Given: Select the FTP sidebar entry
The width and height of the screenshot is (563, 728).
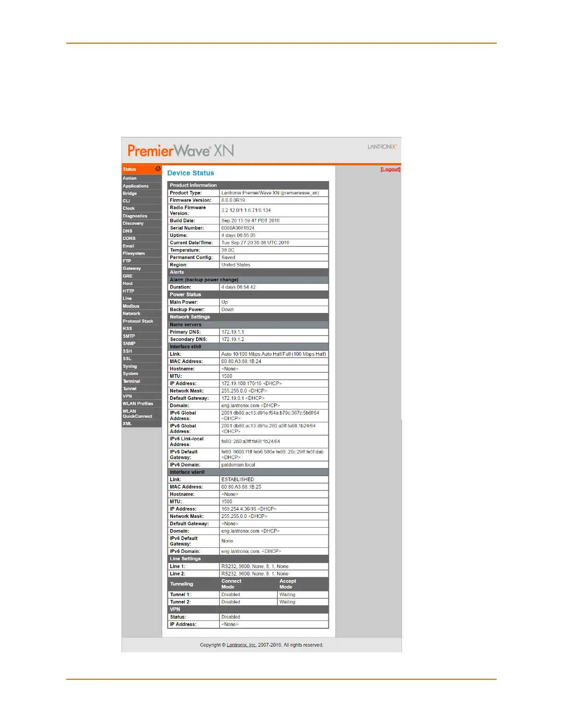Looking at the screenshot, I should [x=142, y=261].
